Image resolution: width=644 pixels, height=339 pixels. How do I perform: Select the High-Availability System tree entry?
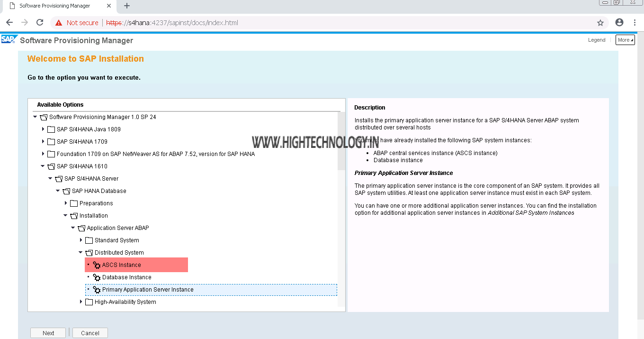125,302
